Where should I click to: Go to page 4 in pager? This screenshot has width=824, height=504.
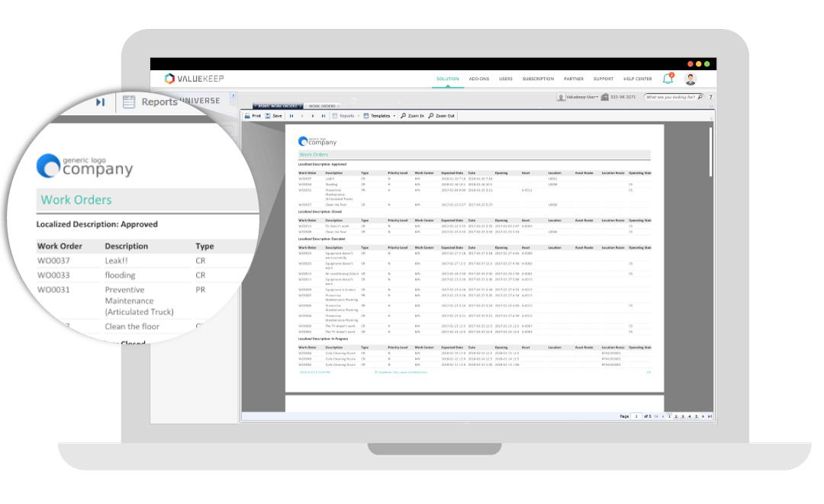tap(690, 416)
